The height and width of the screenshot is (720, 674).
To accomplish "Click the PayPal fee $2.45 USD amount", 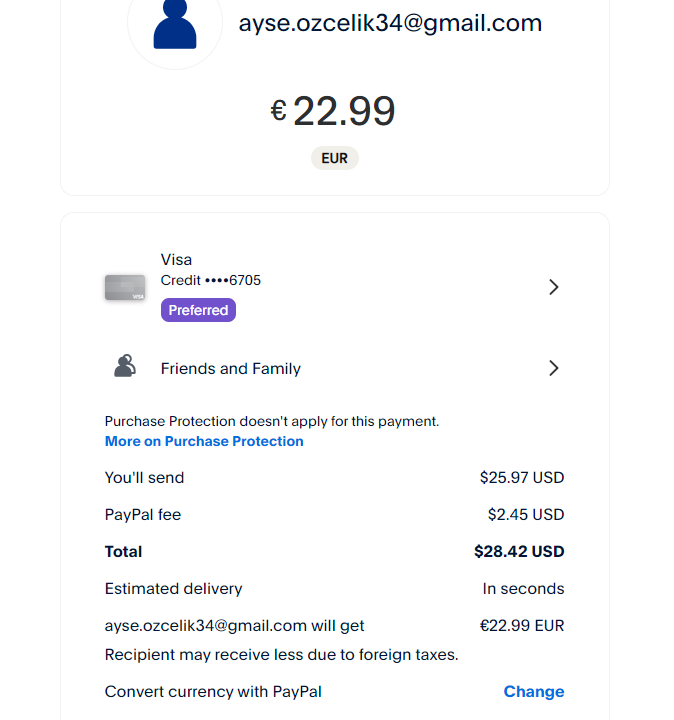I will 526,515.
